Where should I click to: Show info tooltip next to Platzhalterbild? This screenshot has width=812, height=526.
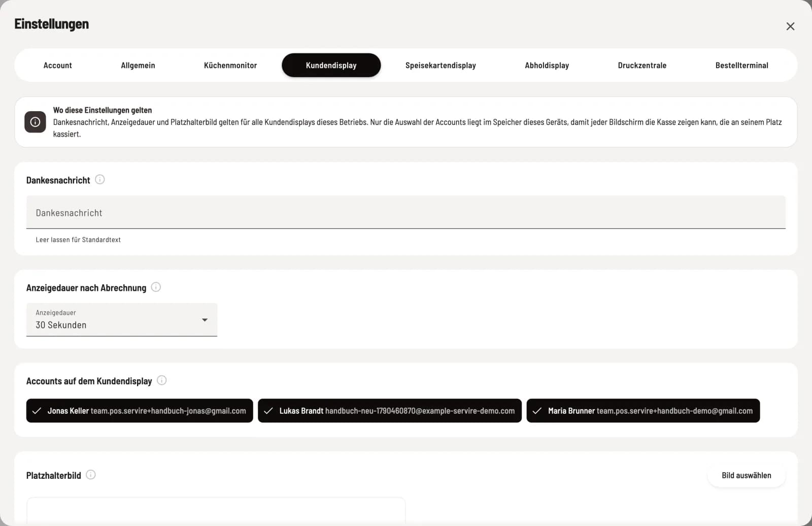point(91,475)
